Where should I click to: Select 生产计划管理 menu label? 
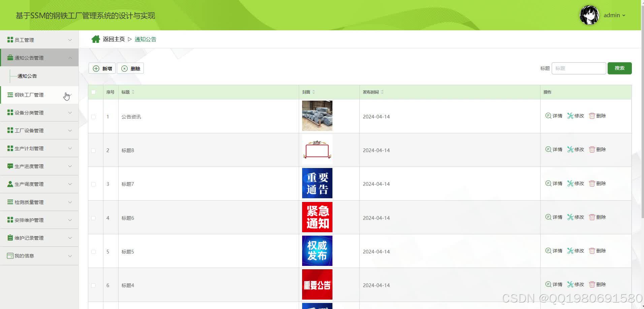[x=29, y=148]
